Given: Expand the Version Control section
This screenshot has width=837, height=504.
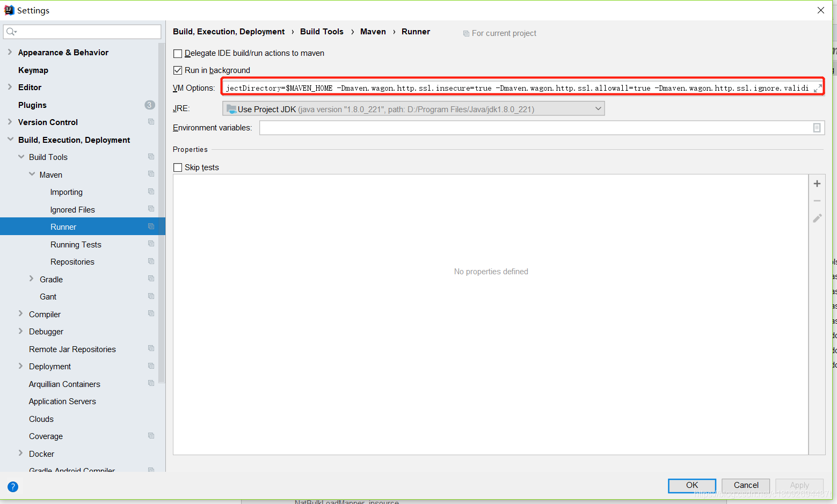Looking at the screenshot, I should tap(10, 122).
